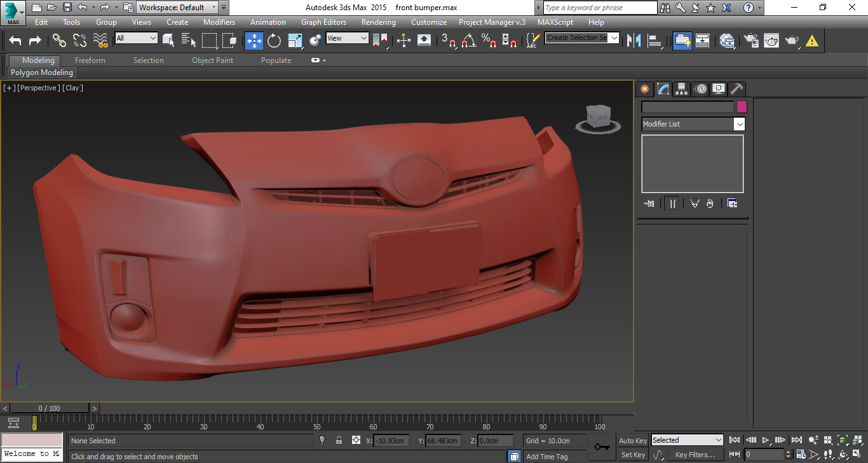Activate the Select Object tool

[168, 41]
